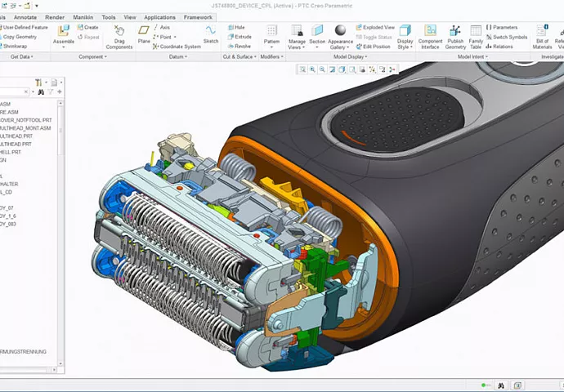
Task: Open Component Interface
Action: pos(430,32)
